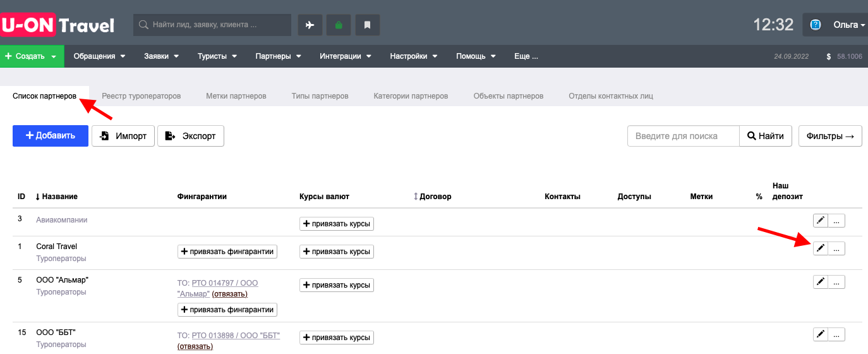Click the Импорт button
Viewport: 868px width, 354px height.
pyautogui.click(x=123, y=136)
